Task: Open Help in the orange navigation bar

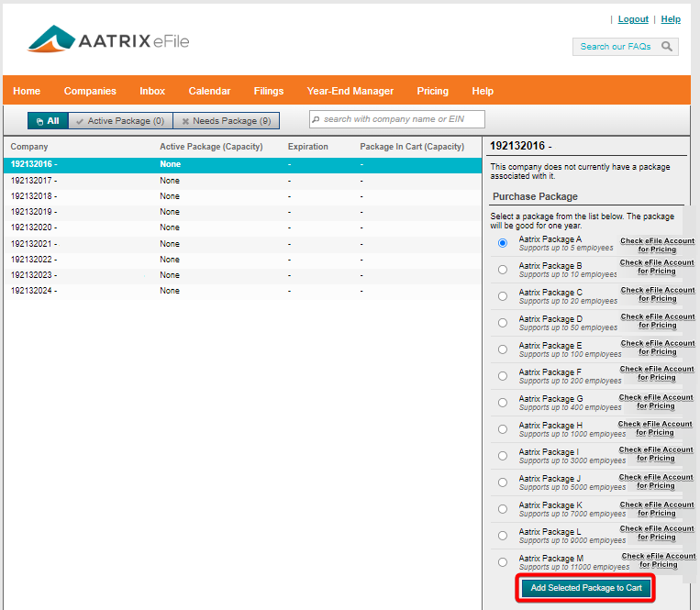Action: point(483,91)
